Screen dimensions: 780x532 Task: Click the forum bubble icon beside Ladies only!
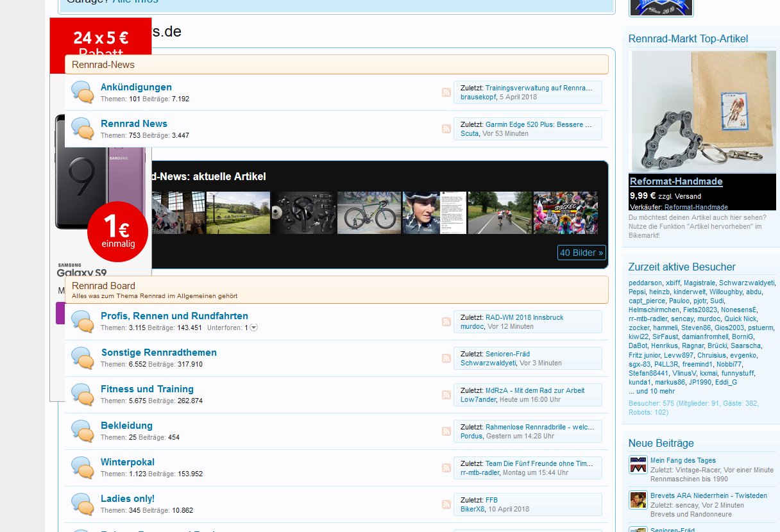pos(83,504)
